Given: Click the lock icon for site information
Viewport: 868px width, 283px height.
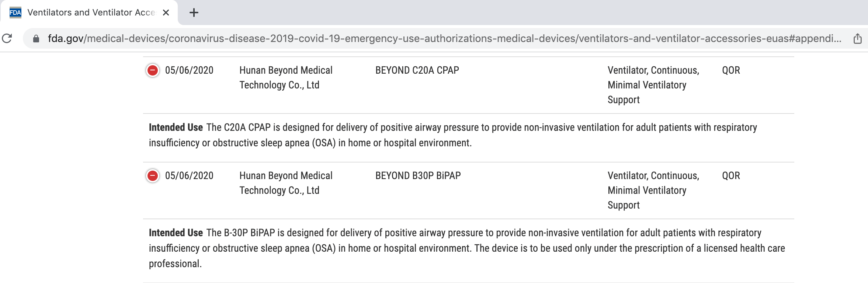Looking at the screenshot, I should tap(36, 39).
